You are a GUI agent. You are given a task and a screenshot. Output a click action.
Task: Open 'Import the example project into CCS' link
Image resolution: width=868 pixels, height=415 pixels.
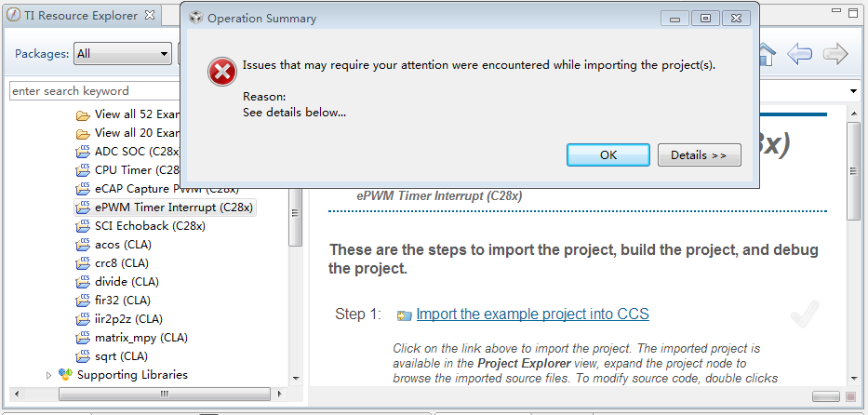(532, 315)
